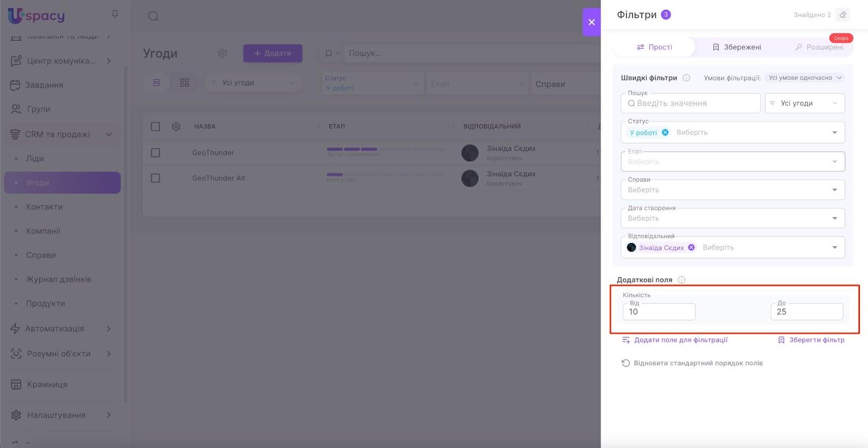Click Відновити стандартний порядок полів
Screen dimensions: 868x448
tap(692, 363)
